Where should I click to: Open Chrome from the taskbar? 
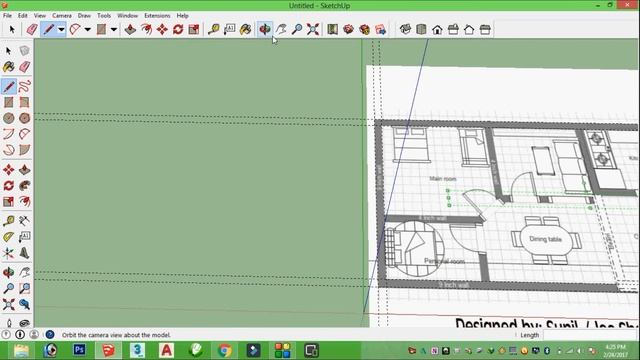(224, 350)
